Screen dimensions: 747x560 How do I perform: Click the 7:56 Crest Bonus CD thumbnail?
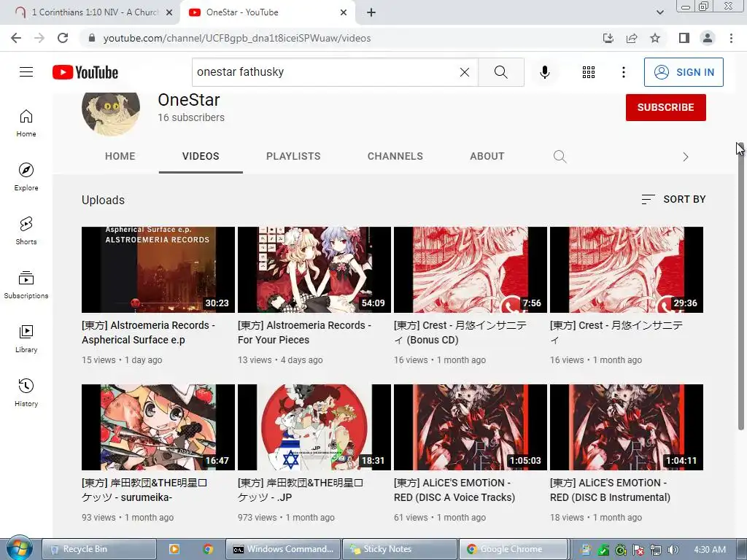coord(471,270)
